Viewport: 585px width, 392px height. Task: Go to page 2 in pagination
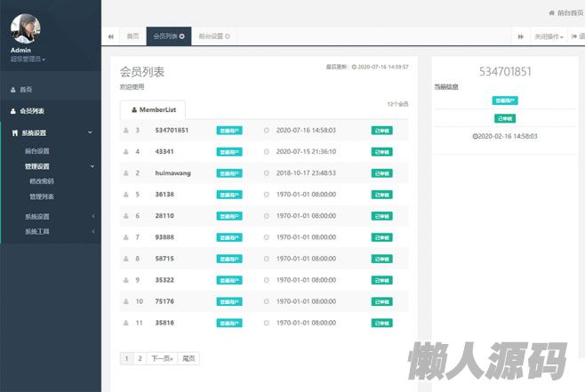click(139, 358)
